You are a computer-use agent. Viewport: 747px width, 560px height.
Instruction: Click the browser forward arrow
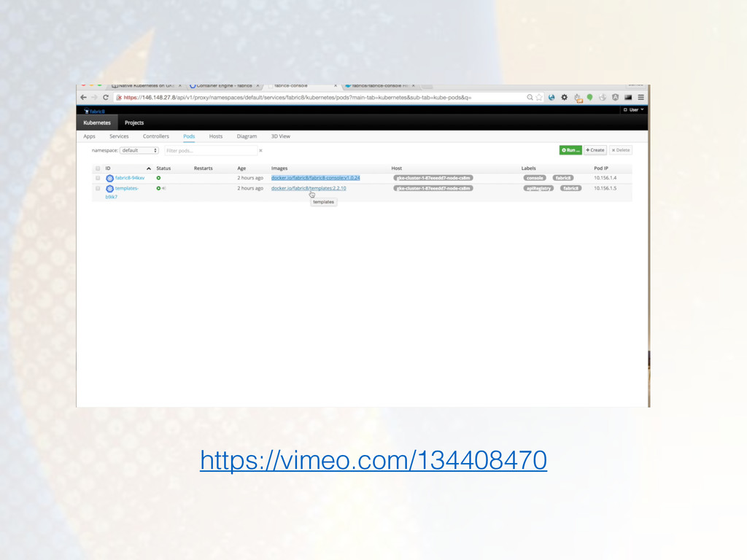point(94,97)
